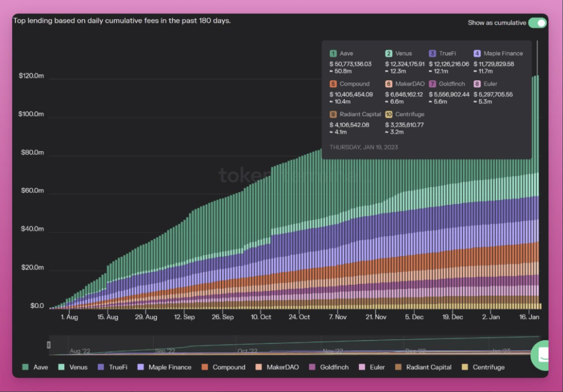Click the Show as cumulative label
563x392 pixels.
(497, 23)
